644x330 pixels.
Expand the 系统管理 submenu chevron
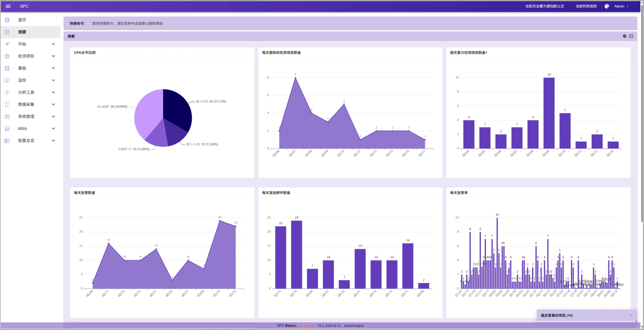point(53,117)
